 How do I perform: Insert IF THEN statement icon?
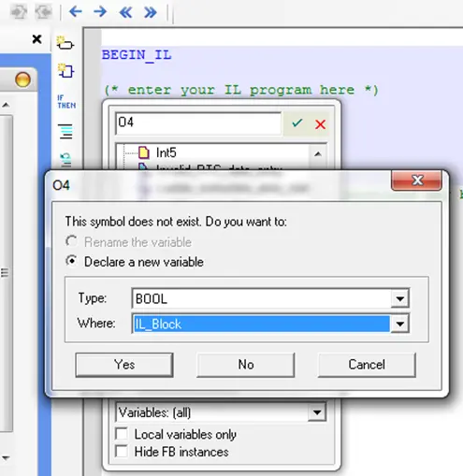pos(66,102)
